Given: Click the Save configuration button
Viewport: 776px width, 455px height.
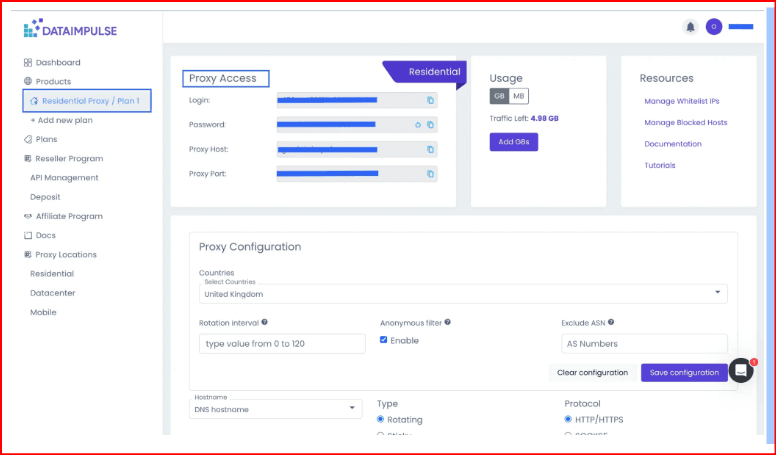Looking at the screenshot, I should click(684, 372).
